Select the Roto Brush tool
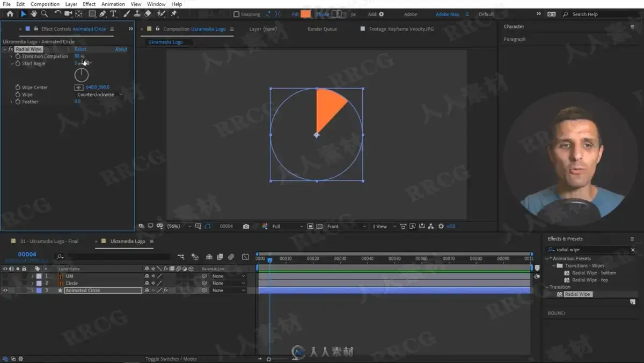This screenshot has height=363, width=644. pos(161,14)
